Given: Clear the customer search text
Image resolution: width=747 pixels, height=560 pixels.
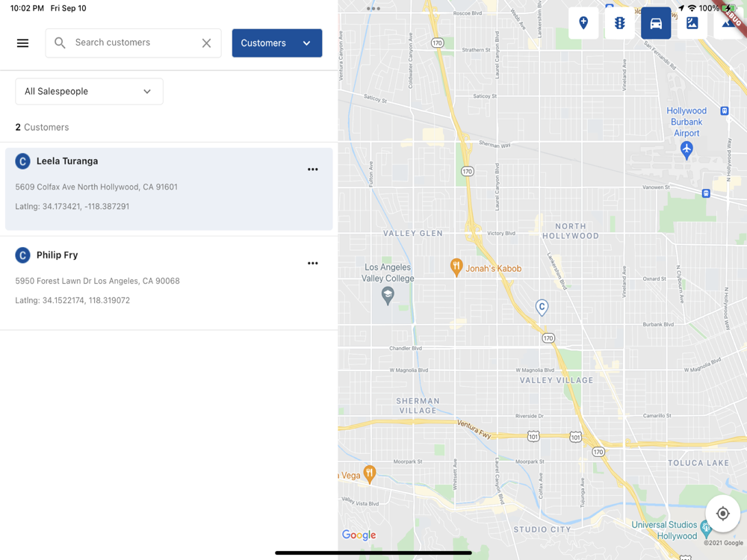Looking at the screenshot, I should coord(206,43).
